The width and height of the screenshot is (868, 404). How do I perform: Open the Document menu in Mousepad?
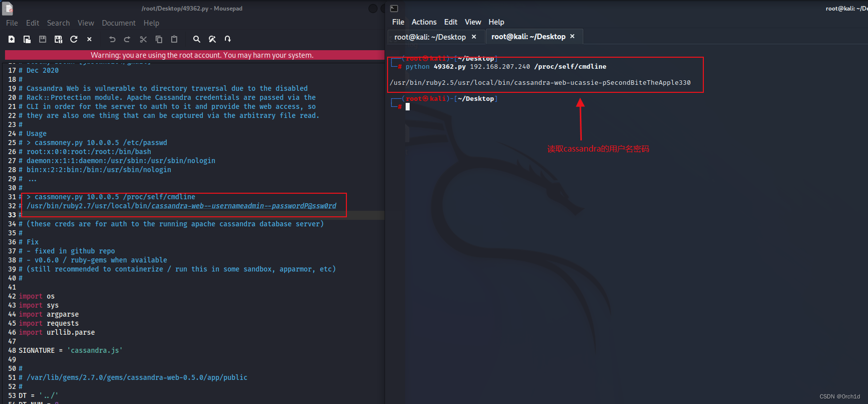tap(118, 23)
